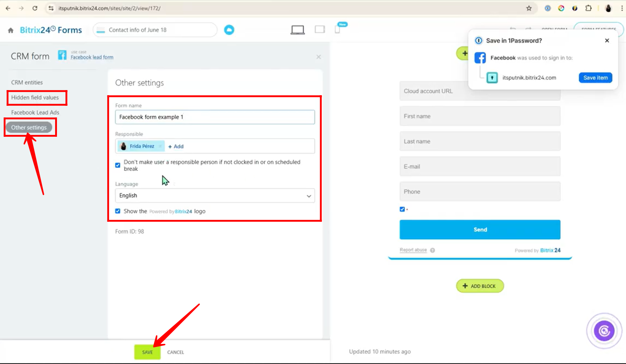Switch to tablet preview mode
The height and width of the screenshot is (364, 626).
coord(320,30)
